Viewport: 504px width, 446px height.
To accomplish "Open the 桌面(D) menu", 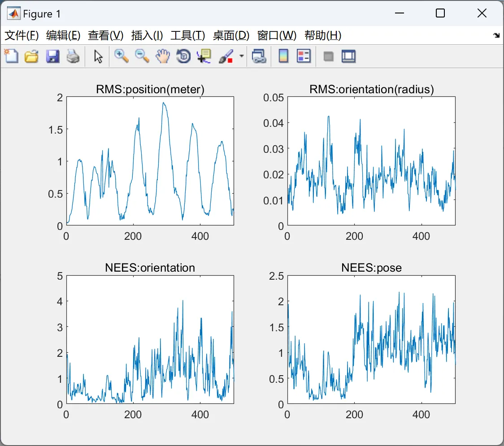I will point(231,35).
